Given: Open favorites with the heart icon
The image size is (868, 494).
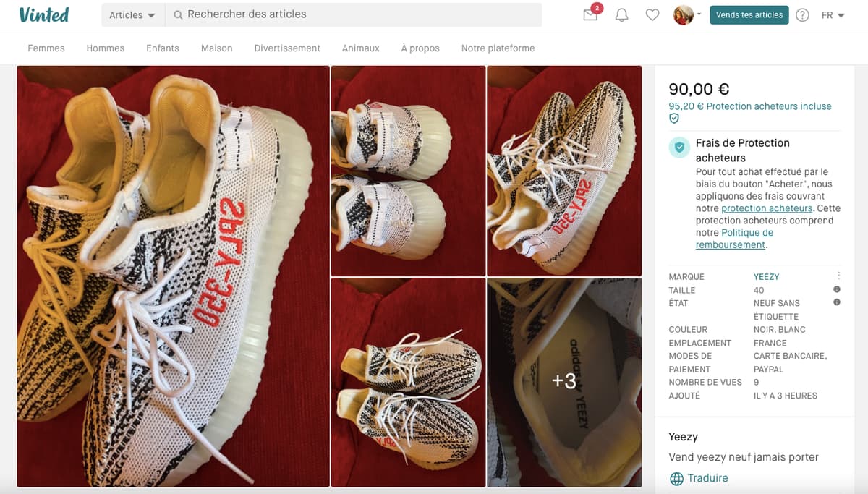Looking at the screenshot, I should coord(652,15).
